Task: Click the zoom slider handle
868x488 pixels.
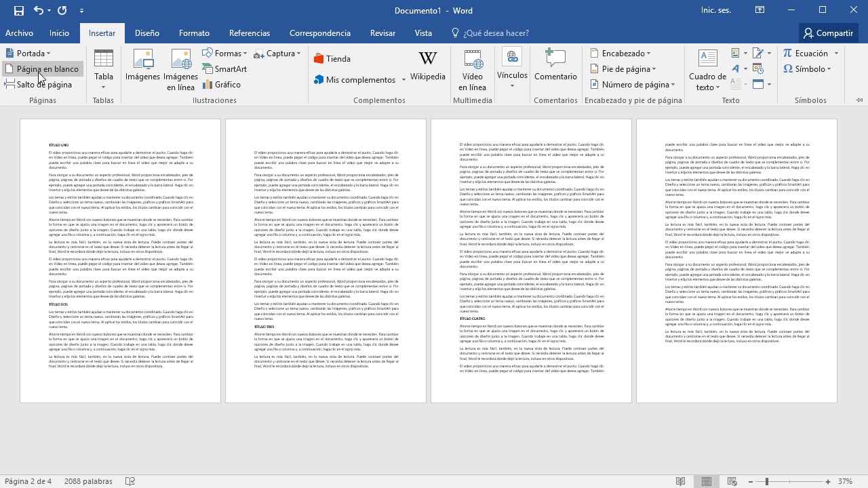Action: tap(766, 481)
